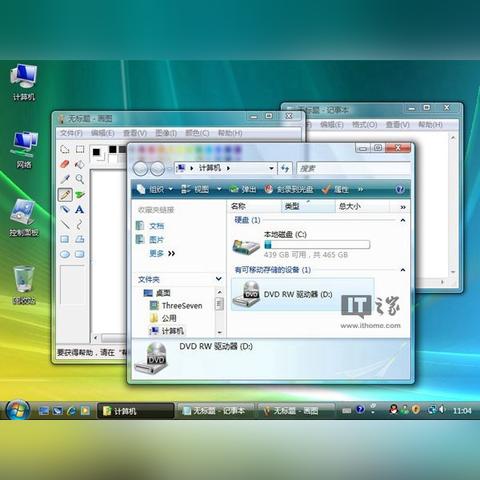Viewport: 480px width, 480px height.
Task: Open the 格式(O) menu in Notepad
Action: (x=364, y=125)
